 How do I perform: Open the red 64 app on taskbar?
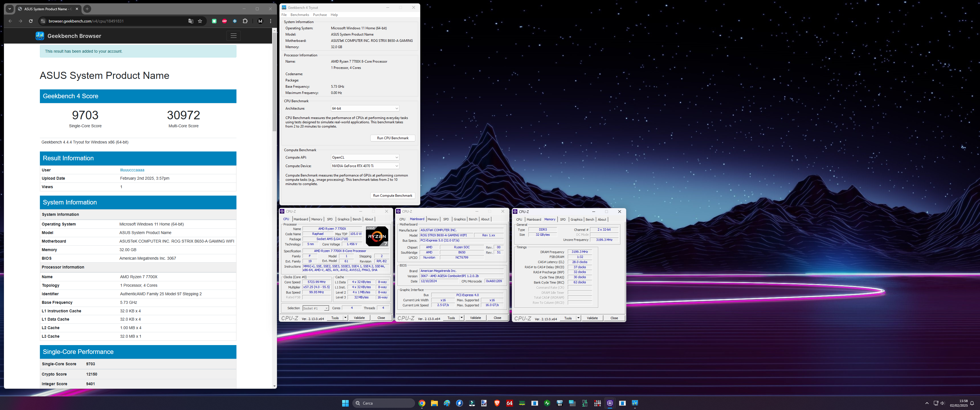pyautogui.click(x=509, y=403)
